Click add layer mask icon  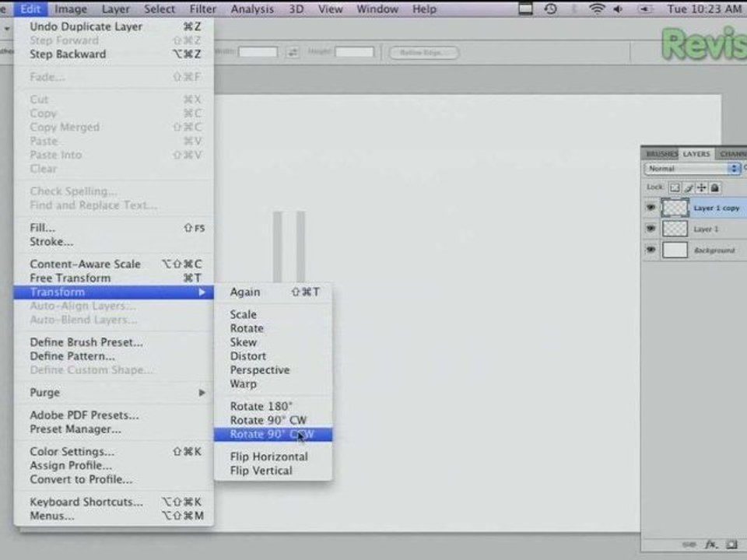731,544
